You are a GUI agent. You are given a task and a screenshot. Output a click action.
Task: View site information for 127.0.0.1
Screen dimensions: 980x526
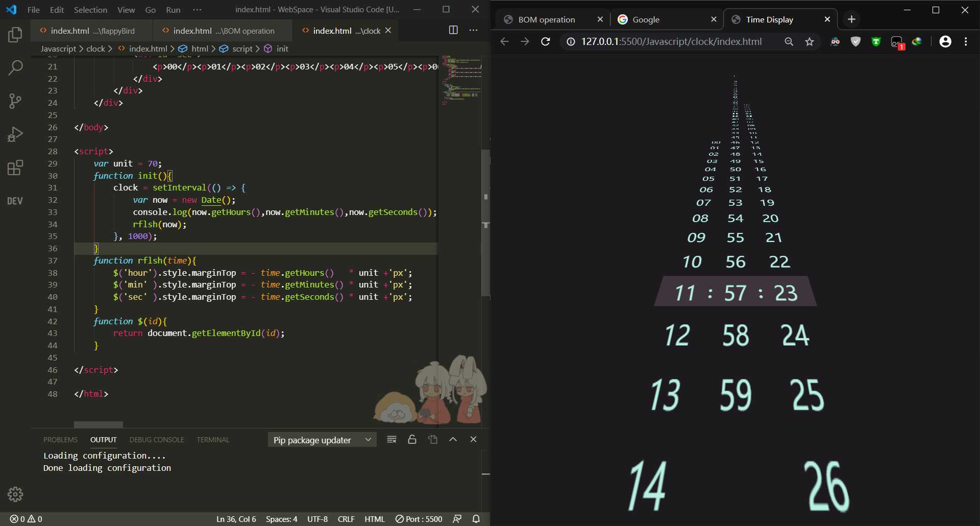tap(571, 42)
